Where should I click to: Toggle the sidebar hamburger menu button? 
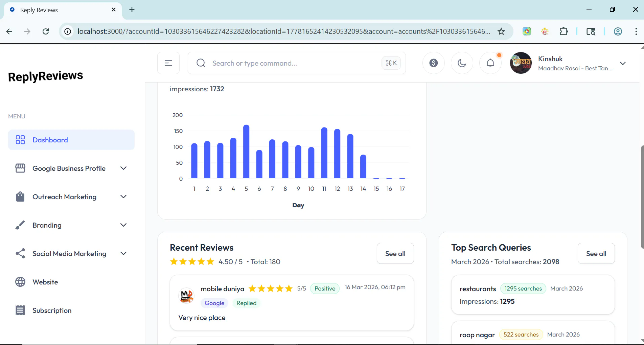coord(168,63)
